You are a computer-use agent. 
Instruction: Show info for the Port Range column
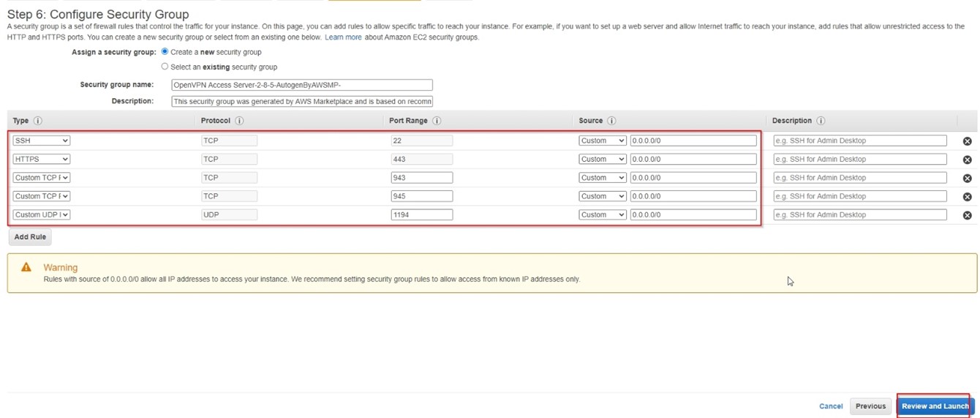pyautogui.click(x=437, y=121)
